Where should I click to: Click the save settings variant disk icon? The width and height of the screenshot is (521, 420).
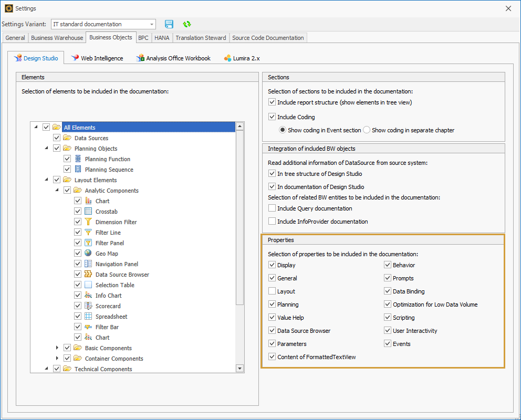[169, 24]
